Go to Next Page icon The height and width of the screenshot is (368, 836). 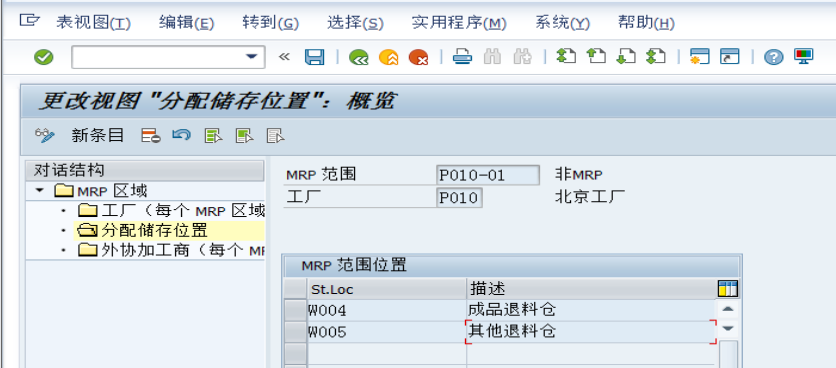(x=626, y=56)
